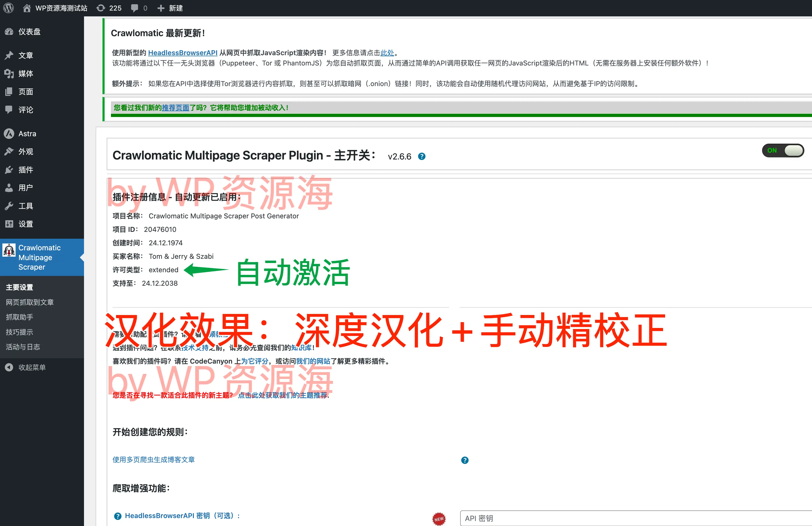The width and height of the screenshot is (812, 526).
Task: Click the 工具 wrench icon
Action: coord(9,206)
